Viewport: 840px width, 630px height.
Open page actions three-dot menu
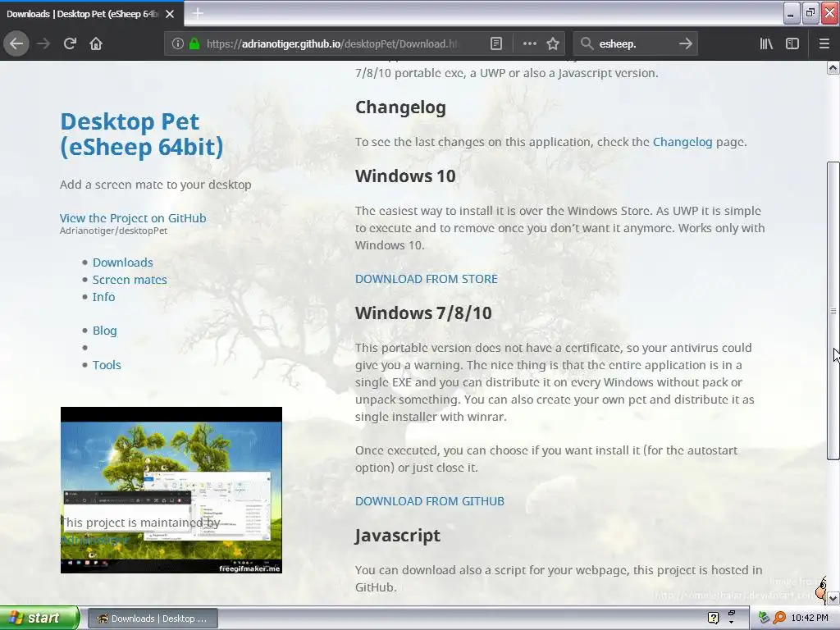tap(529, 44)
